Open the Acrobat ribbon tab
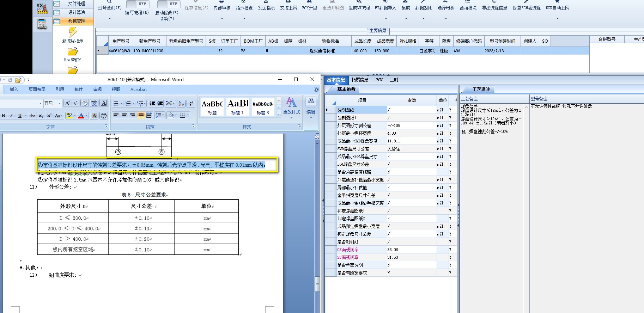Screen dimensions: 644x313 [x=139, y=90]
